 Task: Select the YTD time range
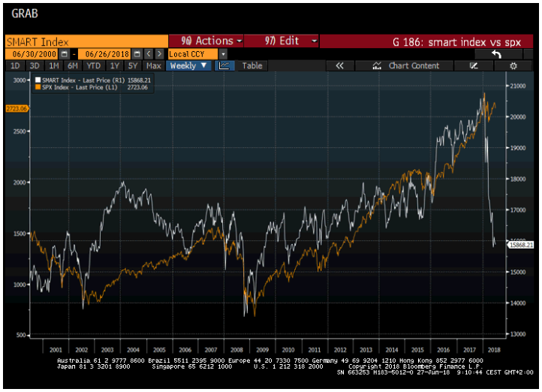[93, 65]
